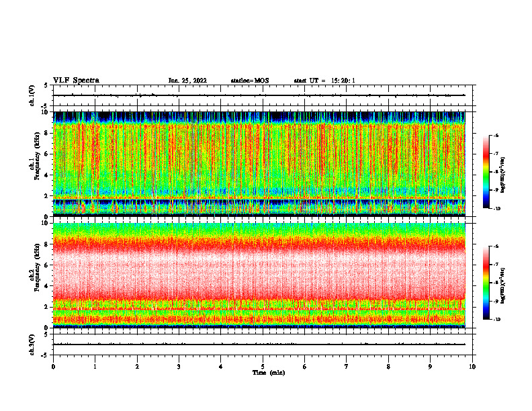Click the "5" voltage tick of ch.1(V) plot
532x411 pixels.
pos(46,85)
